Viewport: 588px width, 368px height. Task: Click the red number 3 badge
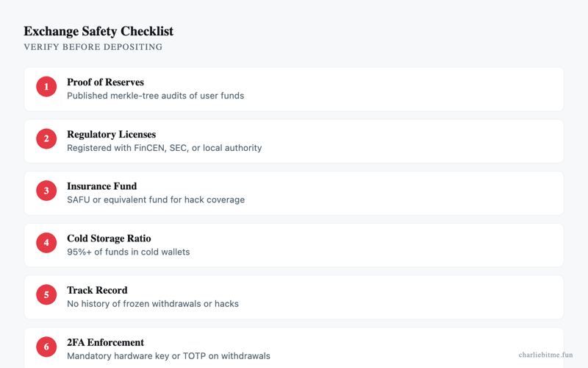(46, 191)
